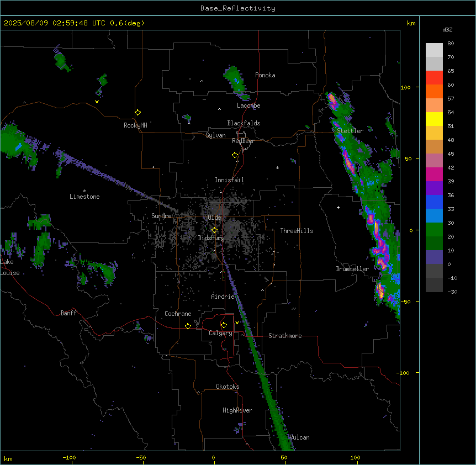Select the yellow diamond marker above Calgary label
This screenshot has width=476, height=465.
(224, 325)
